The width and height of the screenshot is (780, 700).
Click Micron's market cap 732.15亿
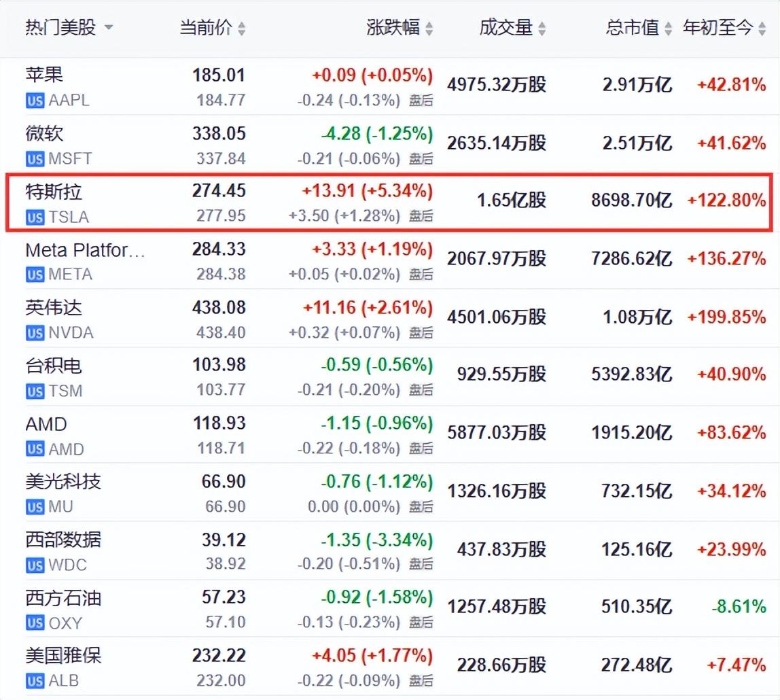(637, 491)
